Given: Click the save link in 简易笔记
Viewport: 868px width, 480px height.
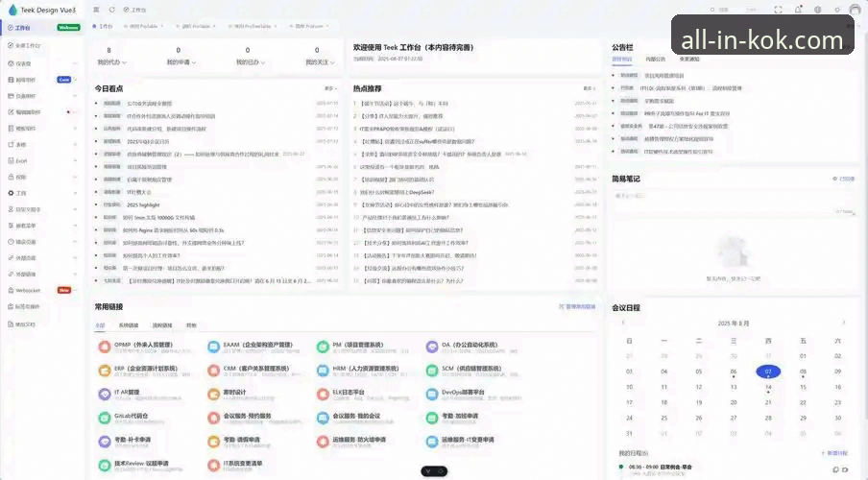Looking at the screenshot, I should [844, 179].
